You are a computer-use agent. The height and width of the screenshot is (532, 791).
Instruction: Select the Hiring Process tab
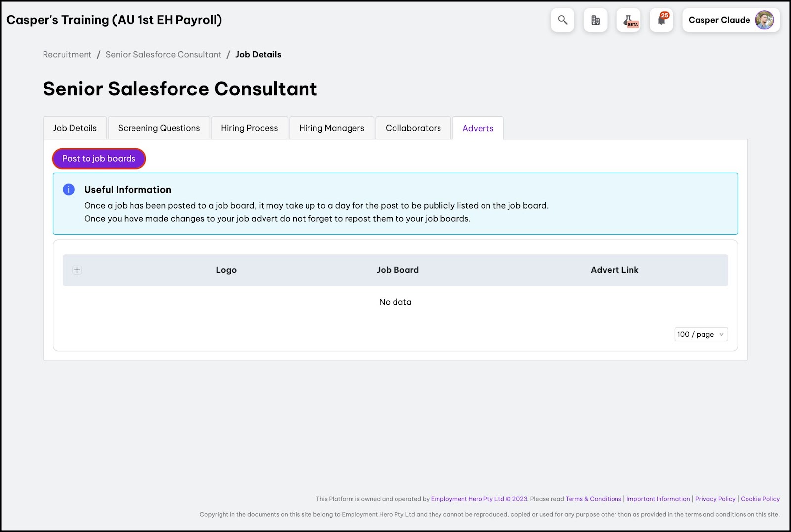(x=249, y=128)
